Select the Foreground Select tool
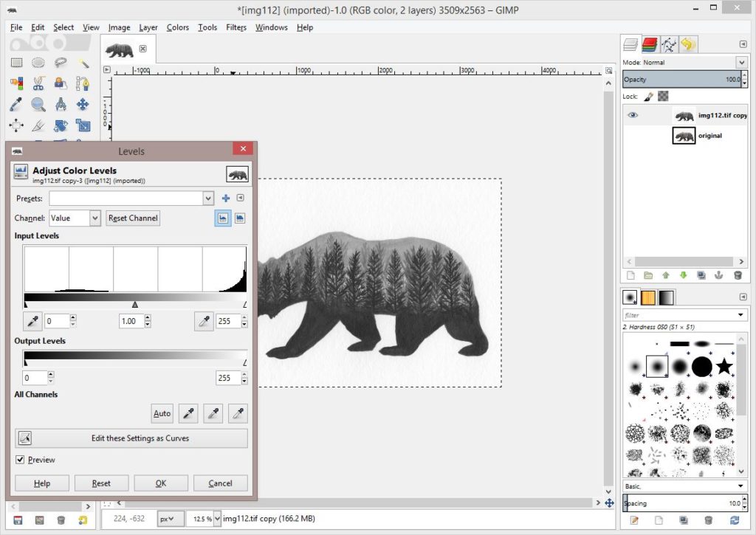 61,83
